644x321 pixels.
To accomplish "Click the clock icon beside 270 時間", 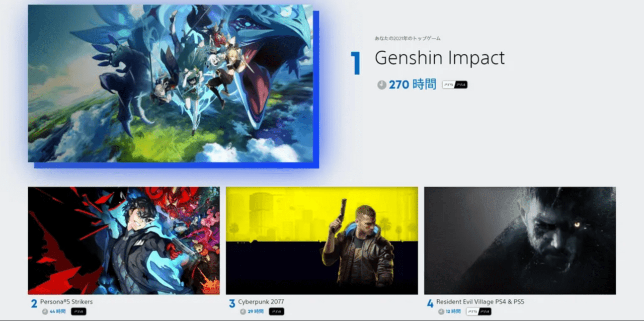I will click(x=382, y=85).
